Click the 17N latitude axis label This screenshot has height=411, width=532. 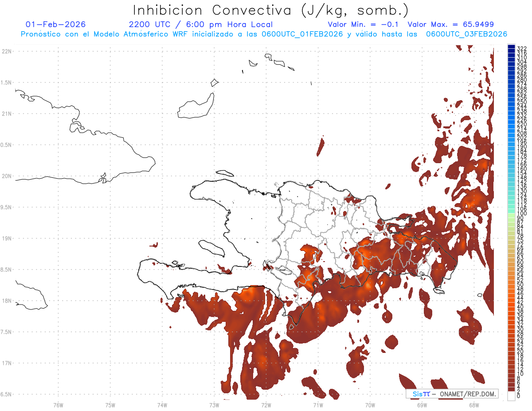pyautogui.click(x=7, y=363)
